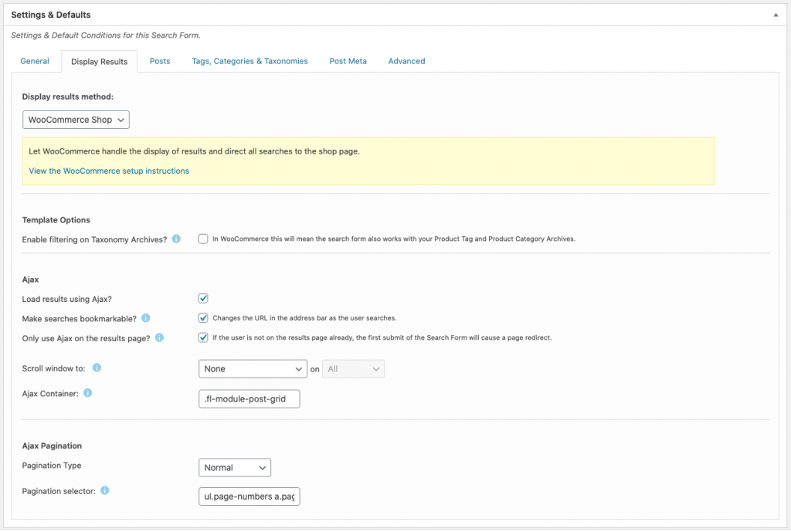This screenshot has height=532, width=791.
Task: Enable filtering on Taxonomy Archives checkbox
Action: tap(203, 239)
